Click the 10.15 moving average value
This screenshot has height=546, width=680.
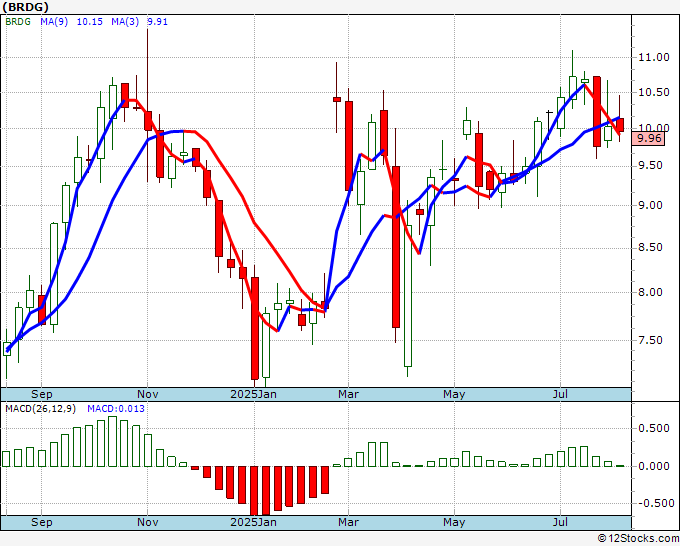coord(89,22)
